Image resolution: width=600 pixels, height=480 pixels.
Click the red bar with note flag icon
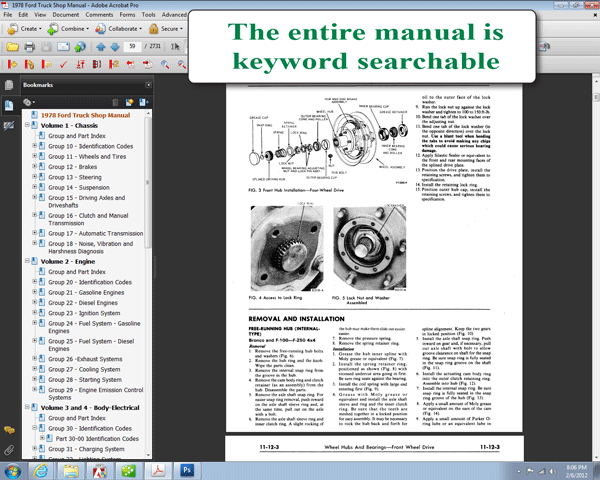tap(46, 64)
